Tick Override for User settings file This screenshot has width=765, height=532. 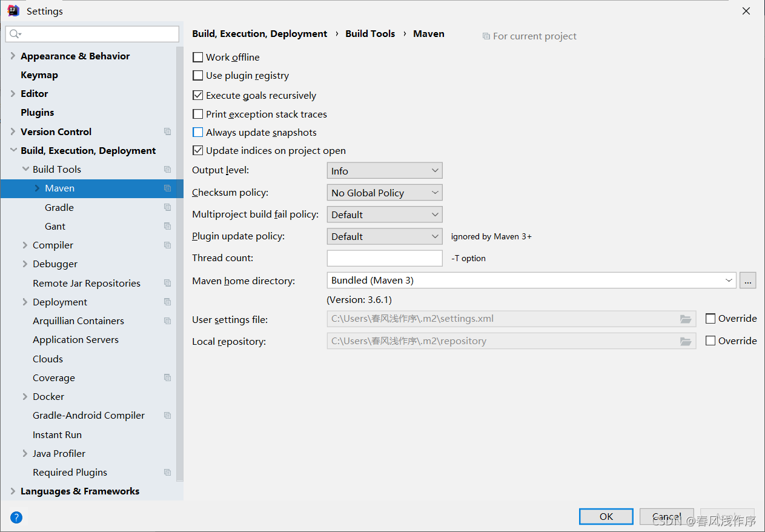710,319
